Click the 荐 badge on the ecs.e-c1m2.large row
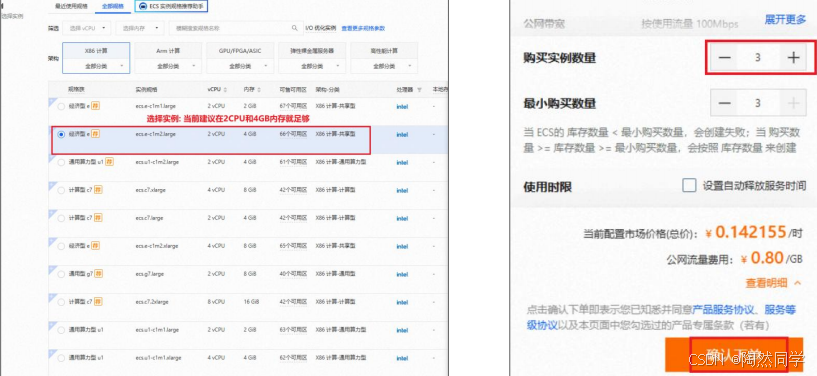This screenshot has width=817, height=376. [96, 134]
